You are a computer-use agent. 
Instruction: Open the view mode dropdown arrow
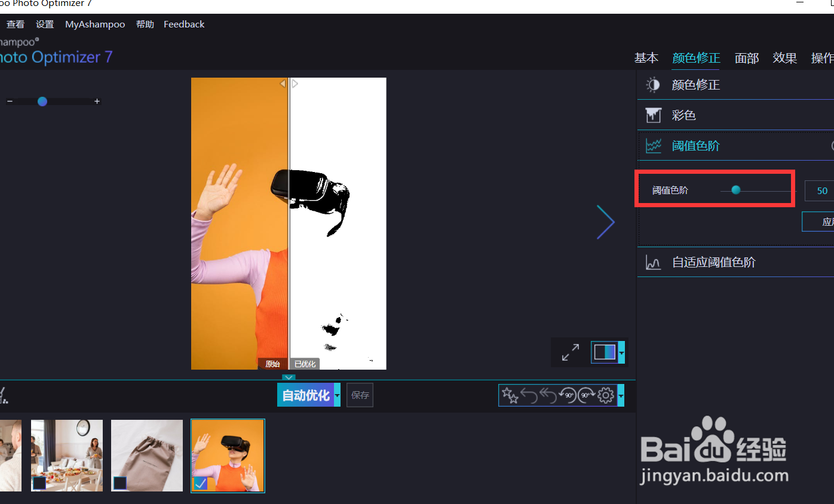point(621,352)
